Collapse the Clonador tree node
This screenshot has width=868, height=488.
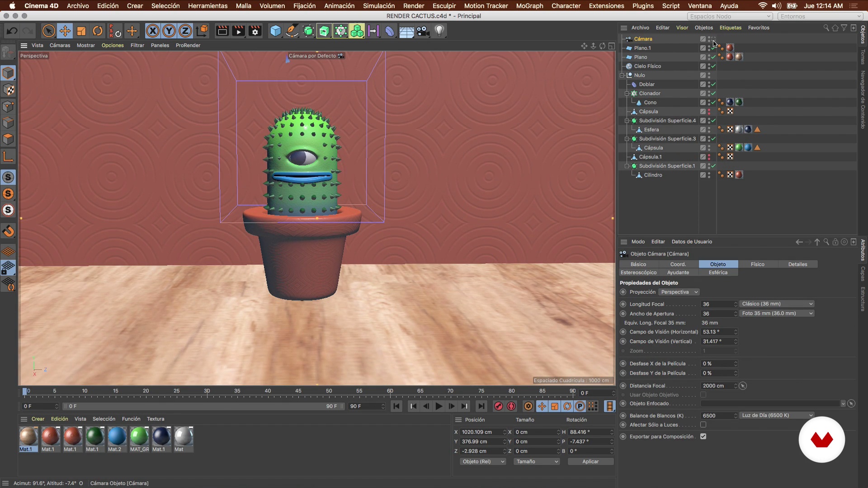[x=627, y=94]
